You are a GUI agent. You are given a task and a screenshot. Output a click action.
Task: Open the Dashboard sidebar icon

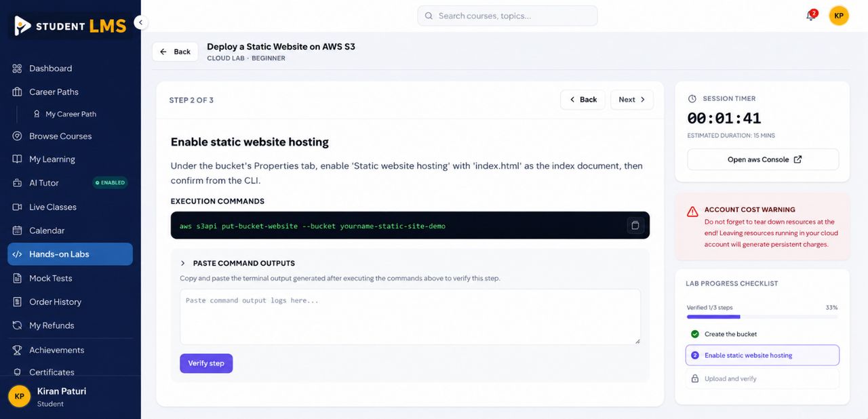click(x=17, y=68)
